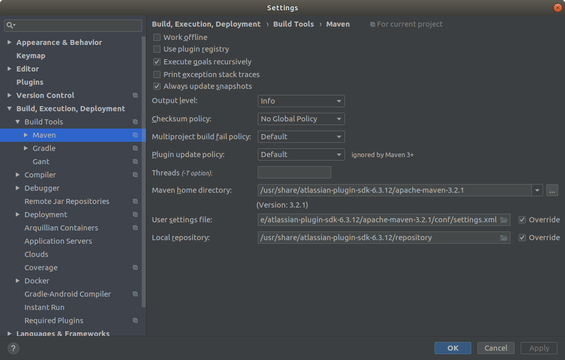This screenshot has width=565, height=360.
Task: Click the project-scope icon beside Deployment
Action: coord(135,214)
